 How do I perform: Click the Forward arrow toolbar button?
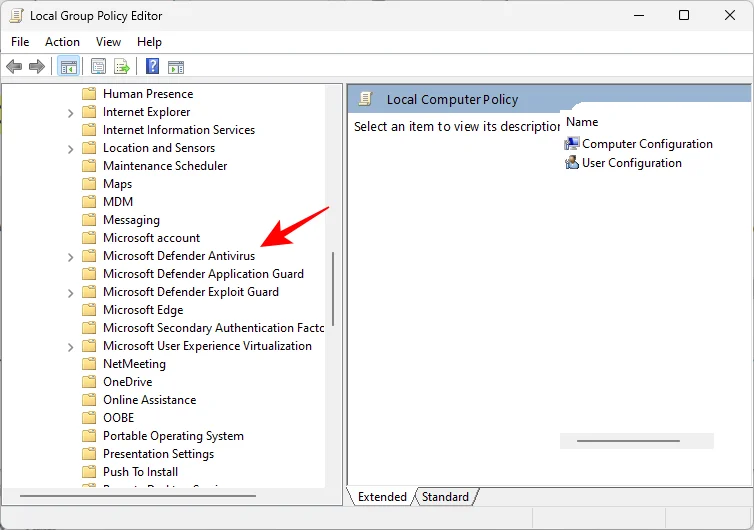coord(37,66)
